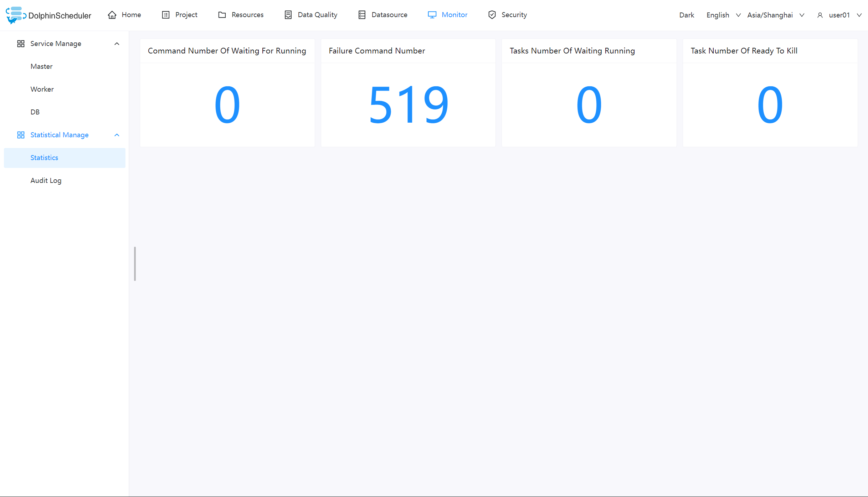The width and height of the screenshot is (868, 497).
Task: Click the Security shield icon
Action: (x=492, y=15)
